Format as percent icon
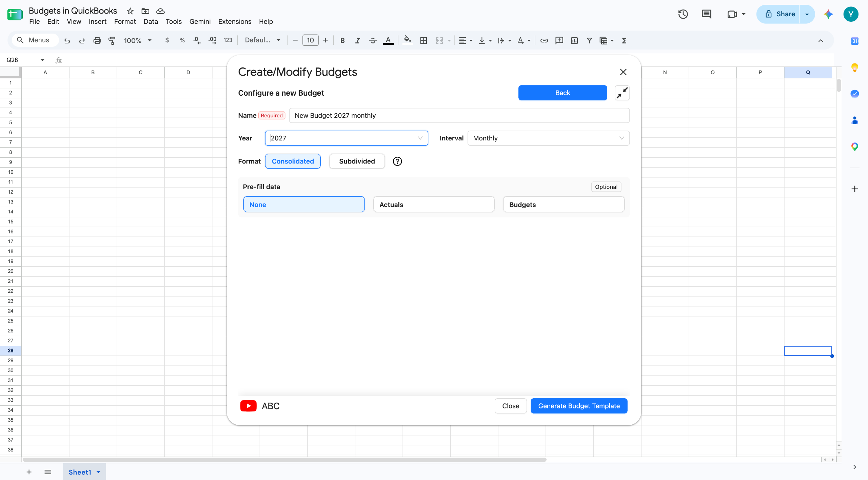868x480 pixels. tap(182, 40)
